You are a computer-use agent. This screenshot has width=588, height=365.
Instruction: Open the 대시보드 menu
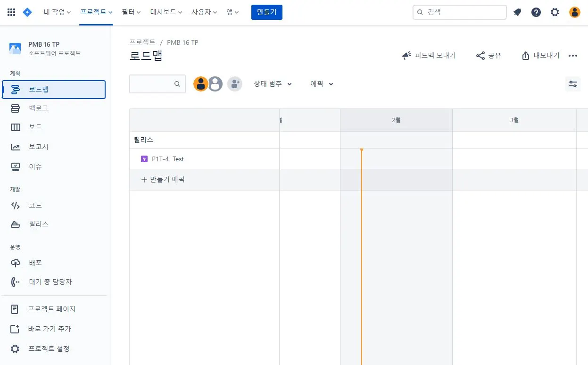pyautogui.click(x=166, y=12)
